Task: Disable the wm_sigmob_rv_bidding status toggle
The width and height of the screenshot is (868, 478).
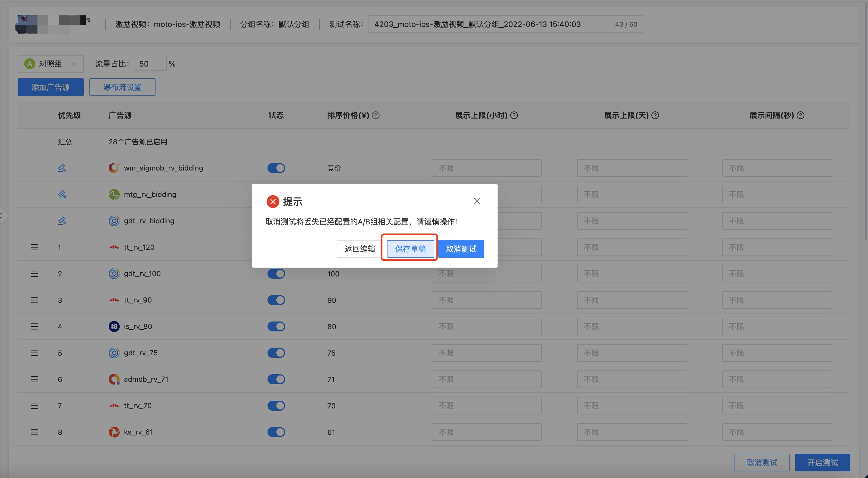Action: [x=276, y=168]
